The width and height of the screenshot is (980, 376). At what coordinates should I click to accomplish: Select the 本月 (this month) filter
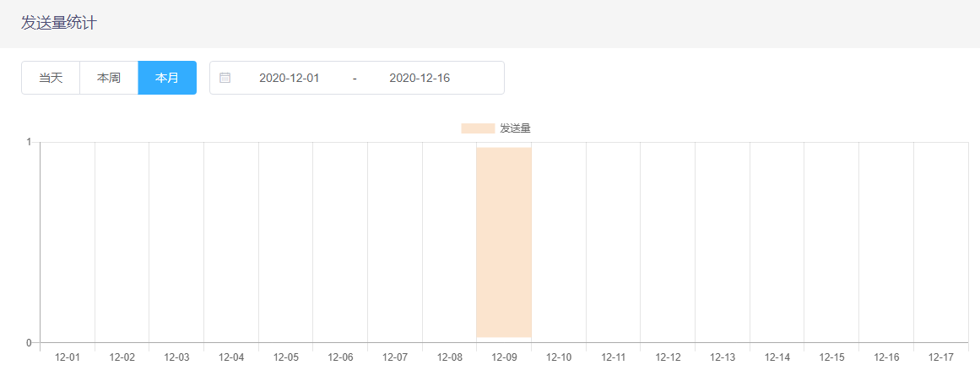pos(167,78)
